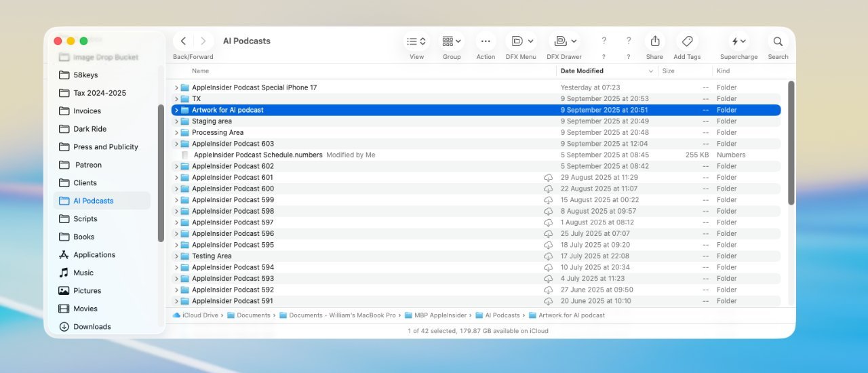Open the Share toolbar icon
The height and width of the screenshot is (373, 868).
(x=654, y=41)
